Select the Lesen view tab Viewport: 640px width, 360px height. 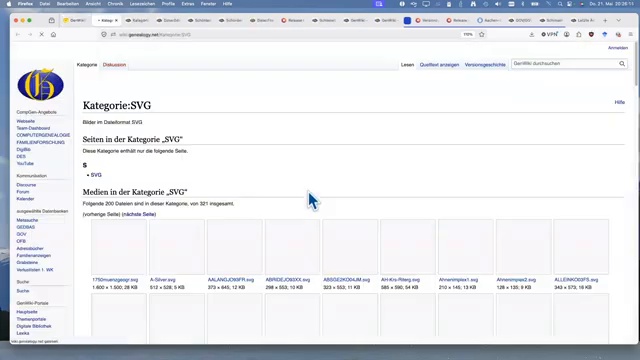click(x=407, y=65)
